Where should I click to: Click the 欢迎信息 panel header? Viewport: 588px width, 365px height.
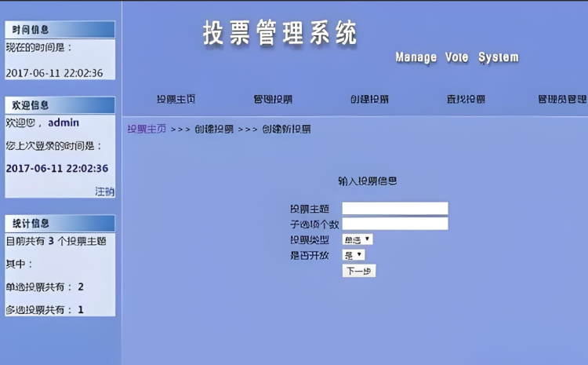(60, 105)
